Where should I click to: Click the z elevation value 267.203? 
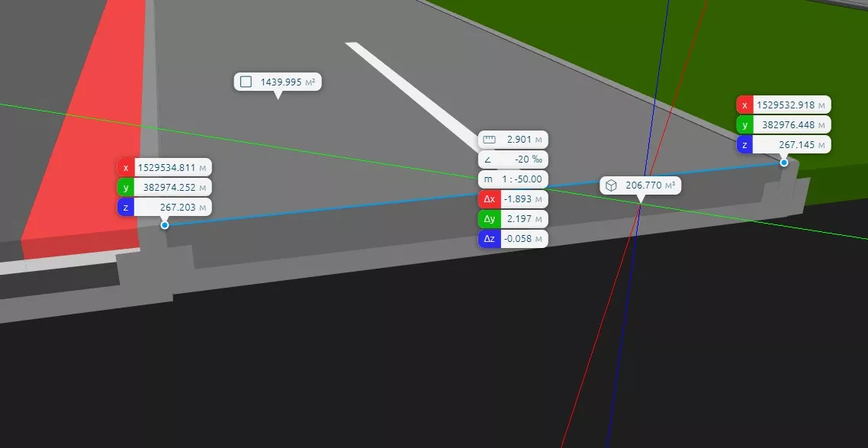177,207
